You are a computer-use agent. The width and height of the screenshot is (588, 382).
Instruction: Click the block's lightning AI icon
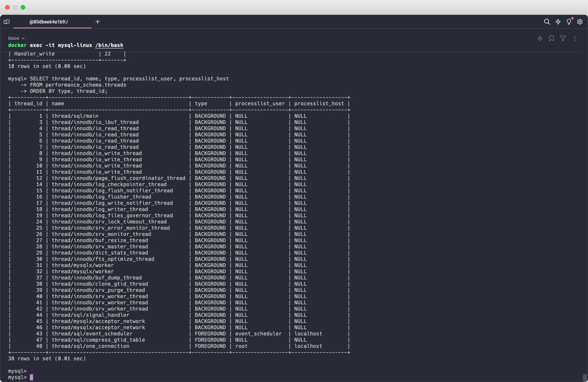[540, 38]
